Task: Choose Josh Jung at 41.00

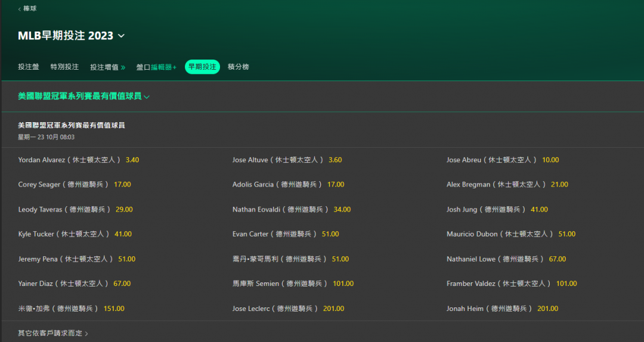Action: pyautogui.click(x=497, y=209)
